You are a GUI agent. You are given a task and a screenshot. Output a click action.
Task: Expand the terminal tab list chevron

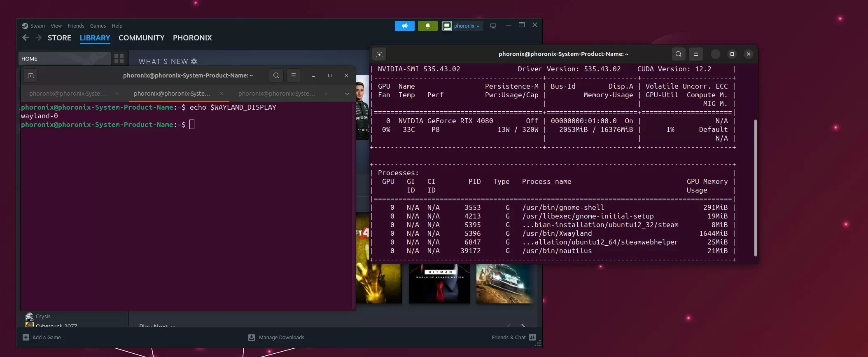347,94
